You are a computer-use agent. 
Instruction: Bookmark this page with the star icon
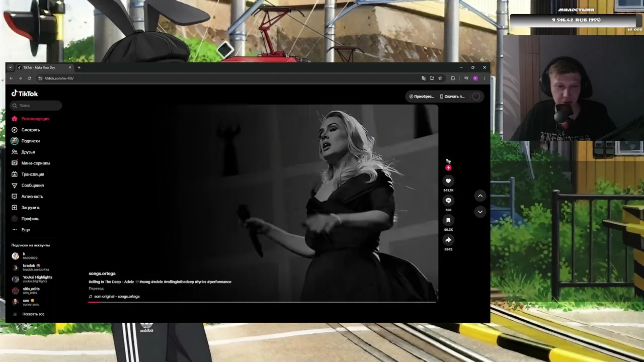click(440, 78)
